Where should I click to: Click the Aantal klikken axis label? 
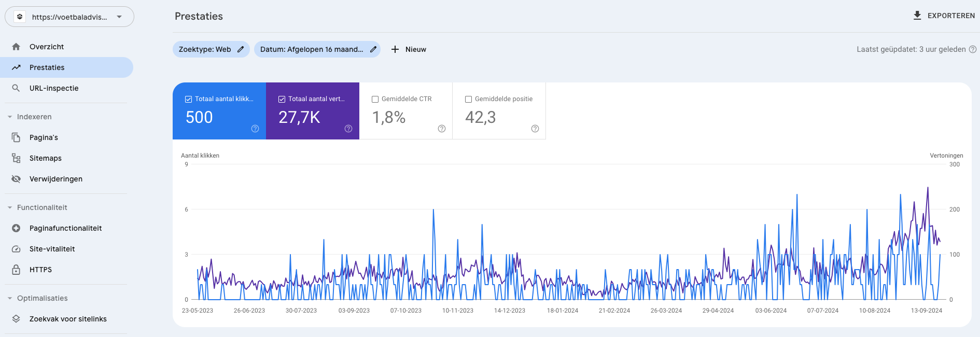point(200,156)
